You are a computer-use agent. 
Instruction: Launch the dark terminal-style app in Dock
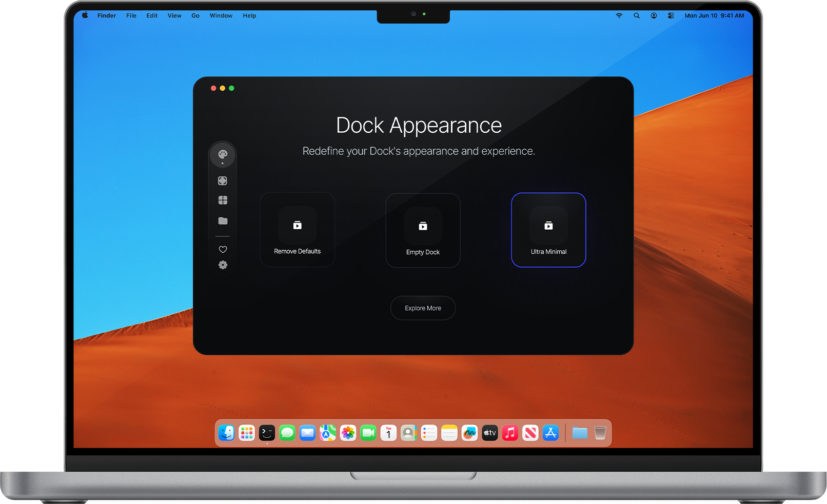tap(267, 433)
